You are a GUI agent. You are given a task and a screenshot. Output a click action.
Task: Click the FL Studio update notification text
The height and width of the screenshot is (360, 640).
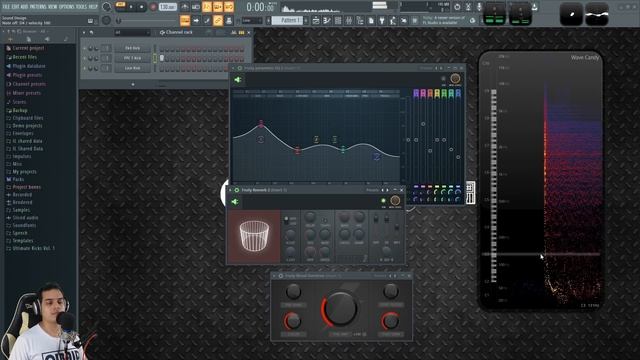coord(444,20)
